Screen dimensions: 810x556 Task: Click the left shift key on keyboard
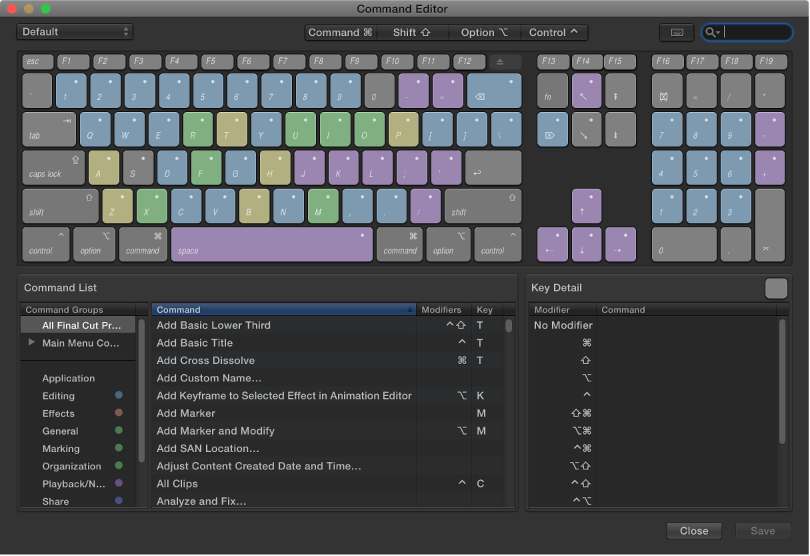tap(60, 206)
